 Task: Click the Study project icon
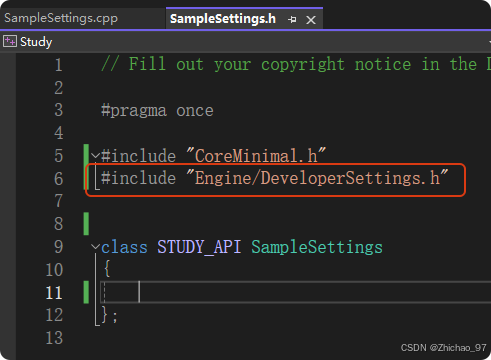click(10, 42)
